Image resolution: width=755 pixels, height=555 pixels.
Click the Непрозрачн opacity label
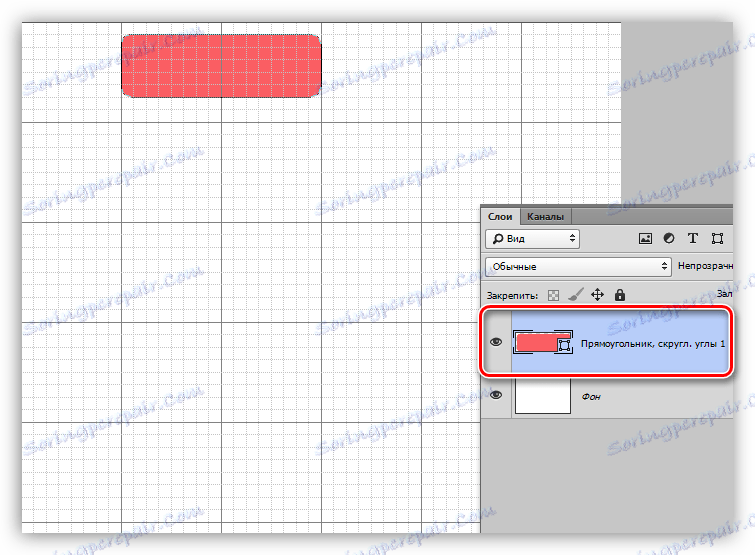coord(705,266)
